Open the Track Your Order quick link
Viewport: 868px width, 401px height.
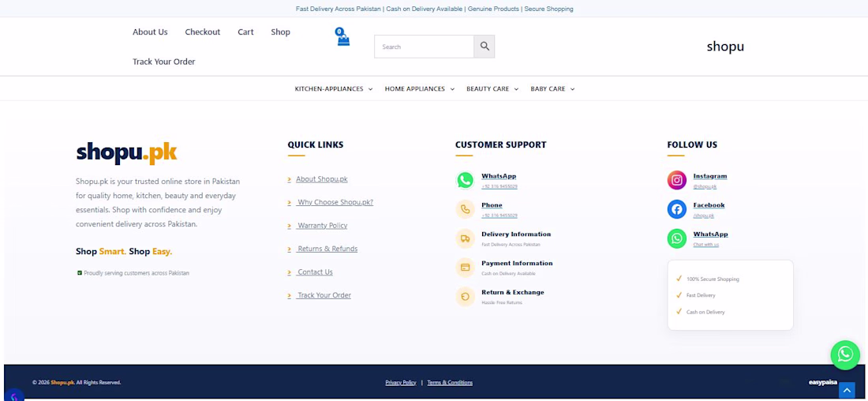point(324,295)
